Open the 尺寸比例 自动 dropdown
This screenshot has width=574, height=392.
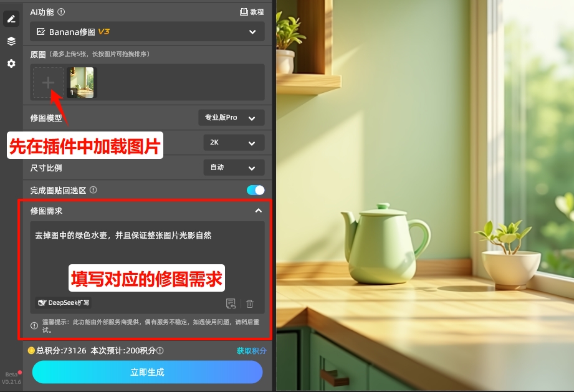click(234, 167)
